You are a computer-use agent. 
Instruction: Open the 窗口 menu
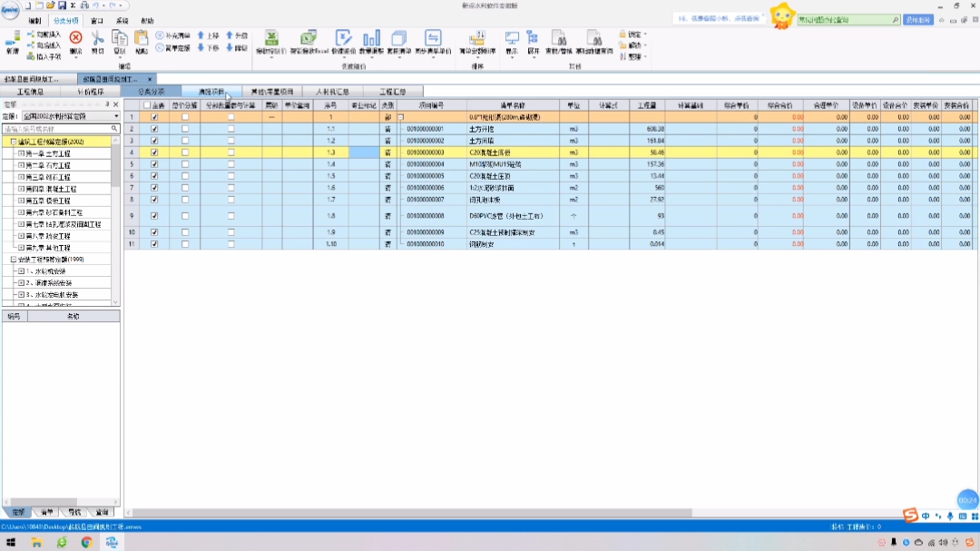[97, 21]
